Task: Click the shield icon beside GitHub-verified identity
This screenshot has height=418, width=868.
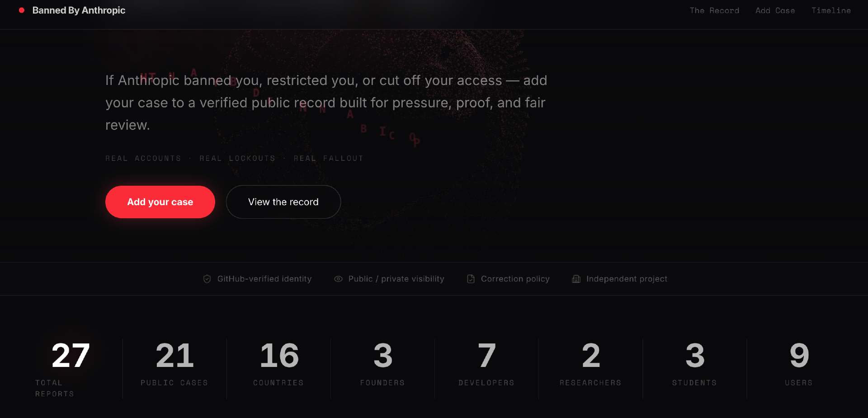Action: click(207, 279)
